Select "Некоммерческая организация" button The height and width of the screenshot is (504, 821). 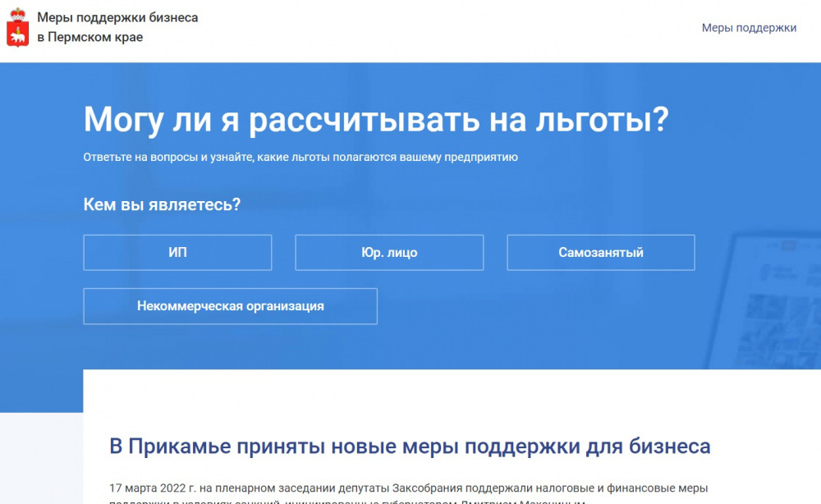coord(230,306)
